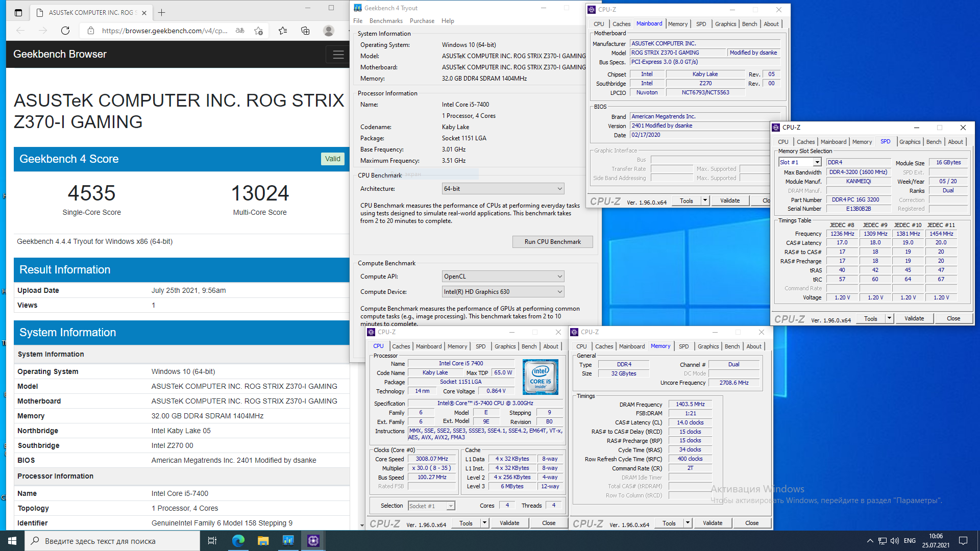Open the Architecture 64-bit dropdown
The image size is (980, 551).
point(503,189)
